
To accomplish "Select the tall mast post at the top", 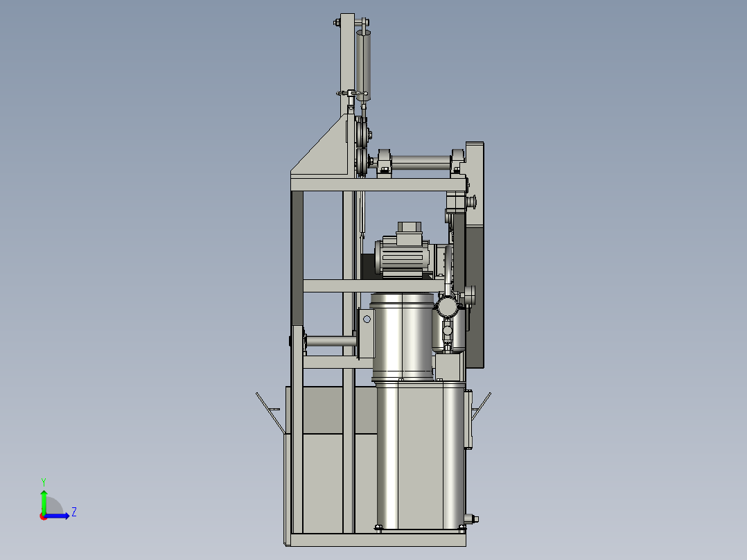I will [347, 64].
